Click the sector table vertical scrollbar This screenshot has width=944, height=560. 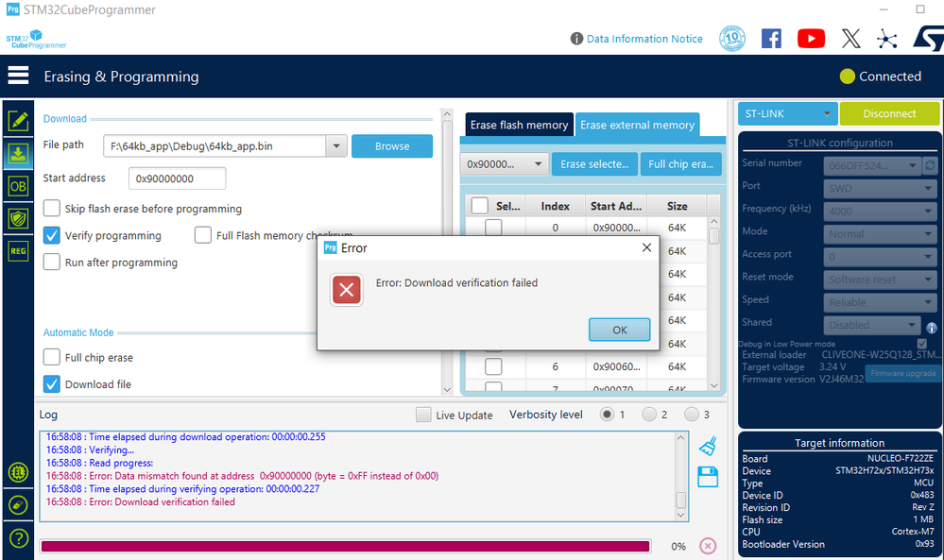click(x=714, y=302)
